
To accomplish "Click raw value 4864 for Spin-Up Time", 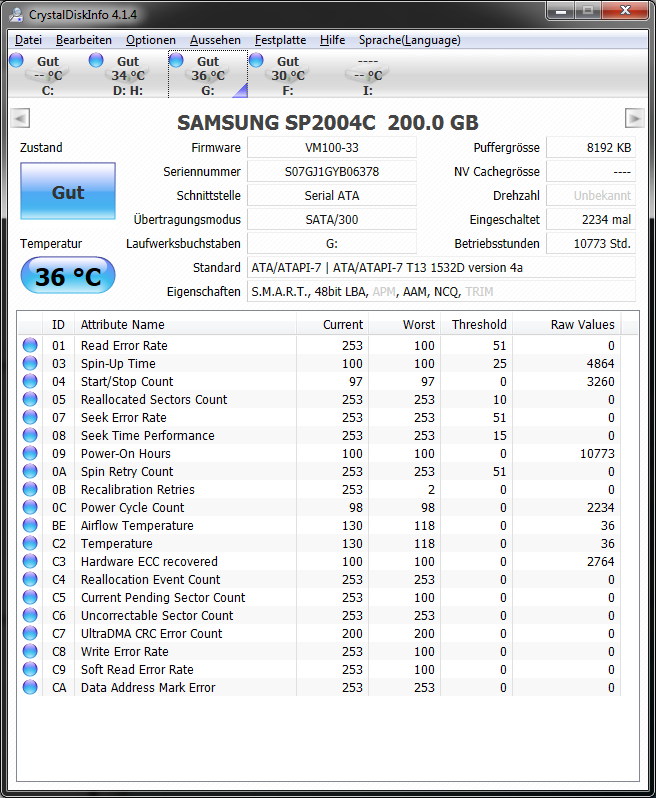I will tap(601, 363).
